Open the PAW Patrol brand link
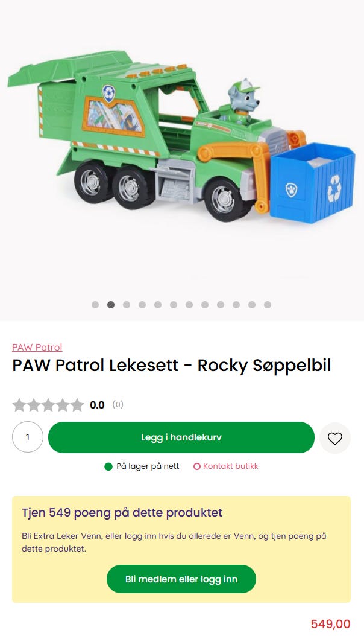 coord(37,347)
